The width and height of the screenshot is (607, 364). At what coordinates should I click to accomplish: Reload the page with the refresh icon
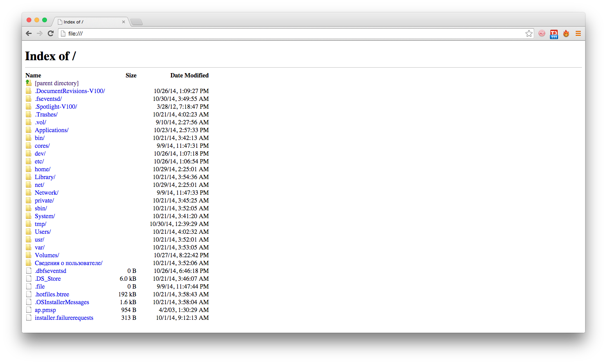click(x=50, y=34)
